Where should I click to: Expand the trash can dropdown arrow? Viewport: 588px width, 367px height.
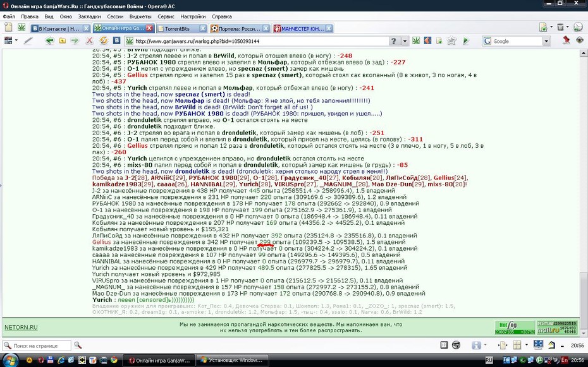click(x=568, y=27)
